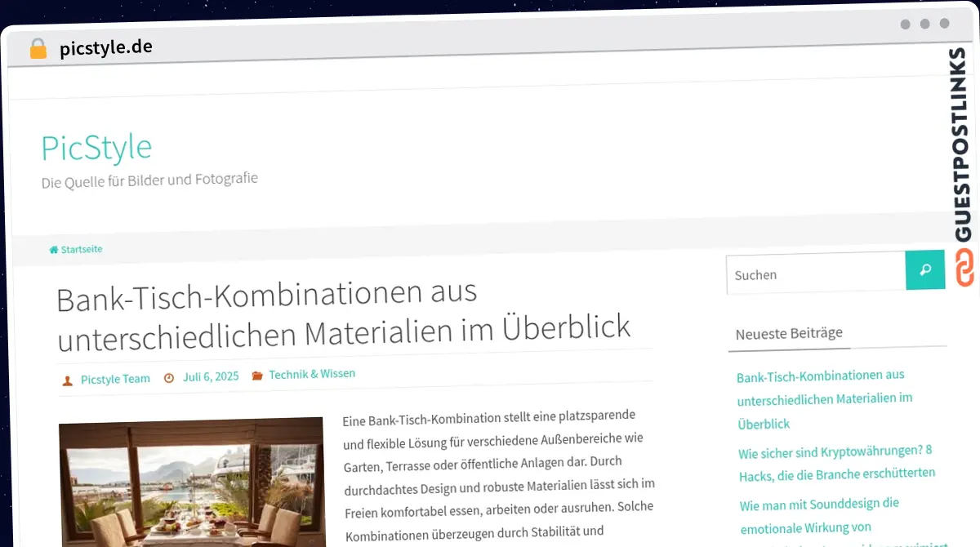Screen dimensions: 980x547
Task: Open the PicStyle site title link
Action: 96,148
